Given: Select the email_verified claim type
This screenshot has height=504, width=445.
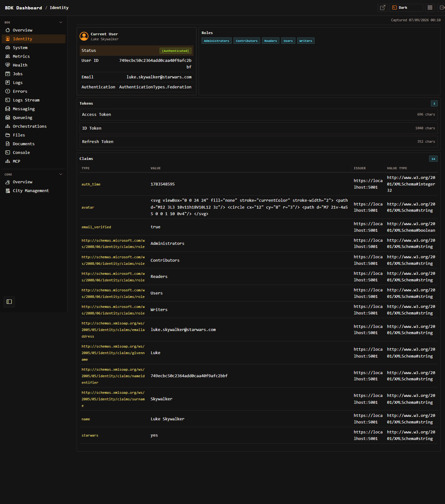Looking at the screenshot, I should 96,227.
